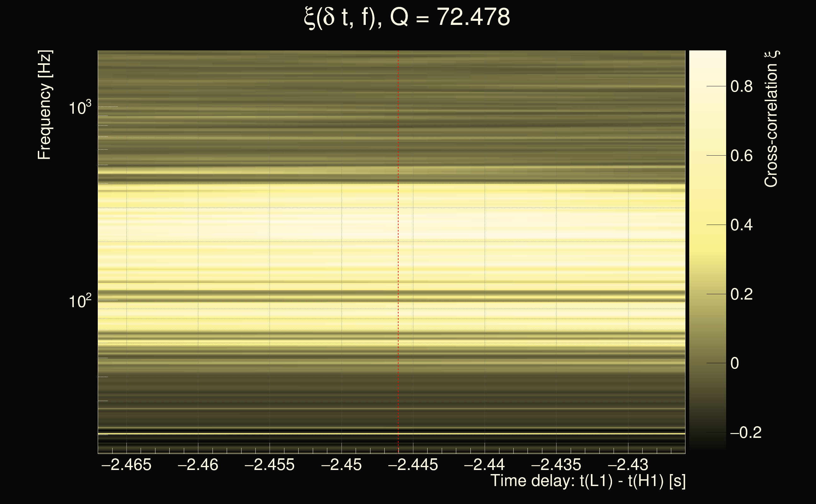Screen dimensions: 816x504
Task: Click the −2.43 time delay tick label
Action: coord(628,465)
